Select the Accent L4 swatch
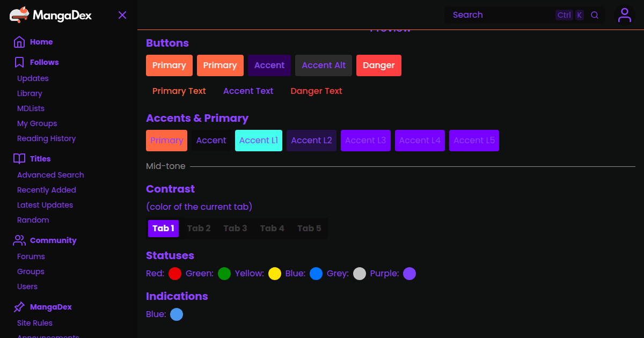 420,141
